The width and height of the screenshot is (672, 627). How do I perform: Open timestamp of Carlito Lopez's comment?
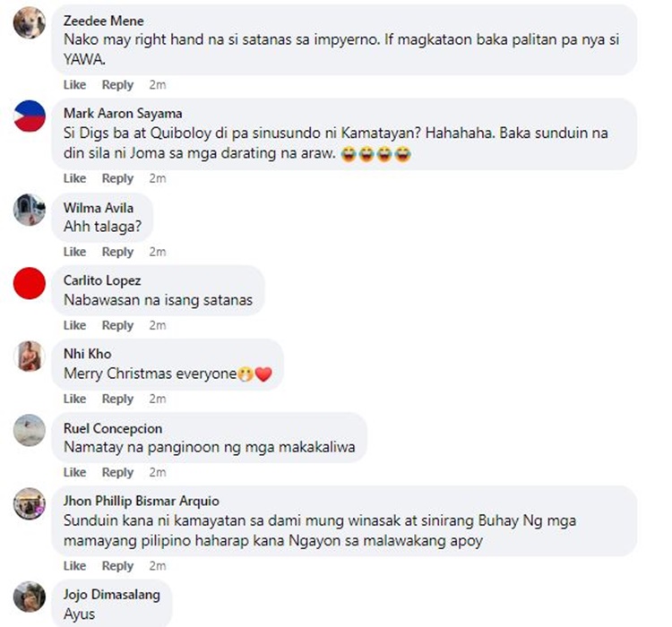[158, 325]
